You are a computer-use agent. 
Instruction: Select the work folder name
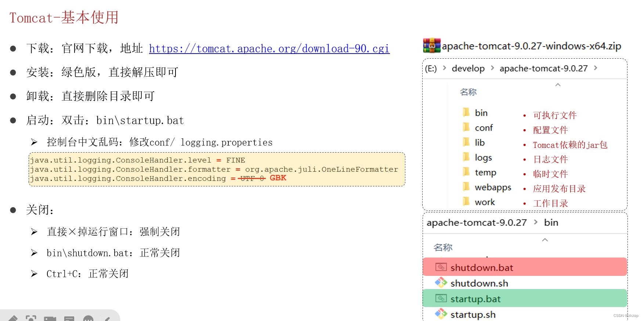pos(485,202)
